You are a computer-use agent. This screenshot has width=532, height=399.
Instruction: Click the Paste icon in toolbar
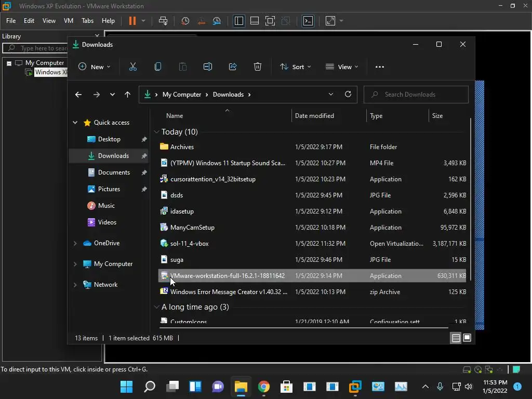click(183, 67)
